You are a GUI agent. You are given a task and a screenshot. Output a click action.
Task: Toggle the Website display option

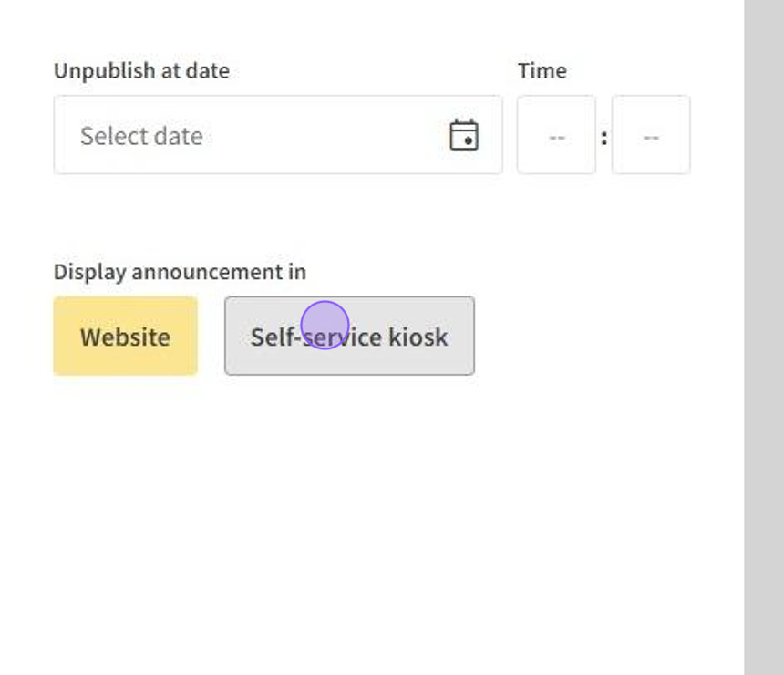pos(125,337)
